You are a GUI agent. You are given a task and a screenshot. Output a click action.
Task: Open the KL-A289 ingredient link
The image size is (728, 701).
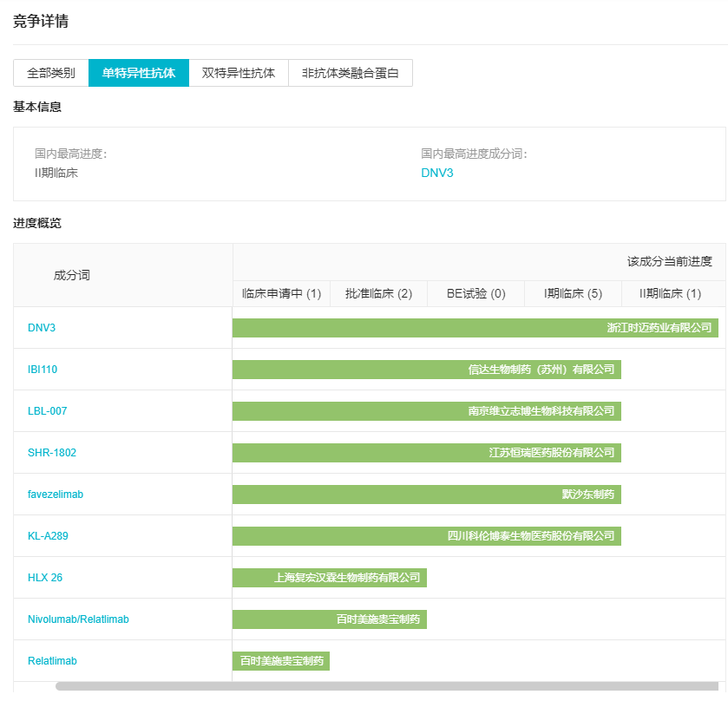(48, 536)
